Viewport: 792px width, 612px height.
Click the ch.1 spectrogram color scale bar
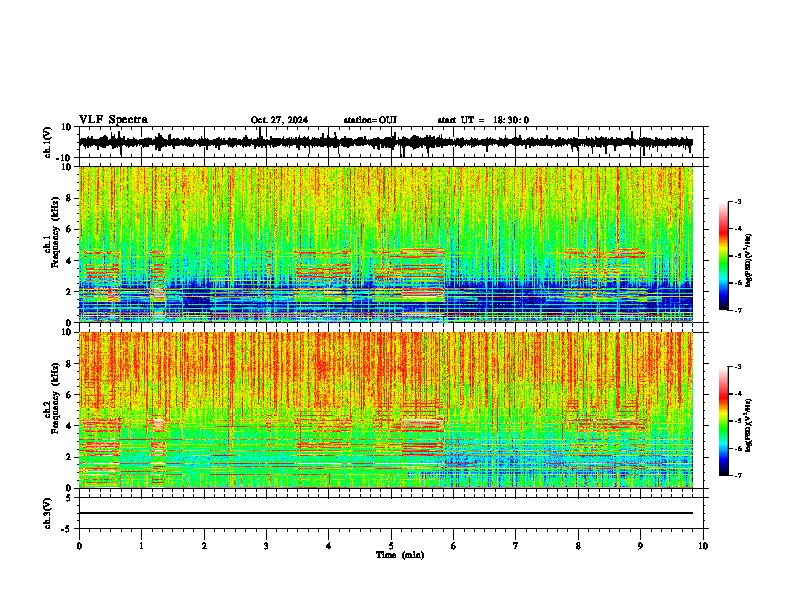(724, 256)
